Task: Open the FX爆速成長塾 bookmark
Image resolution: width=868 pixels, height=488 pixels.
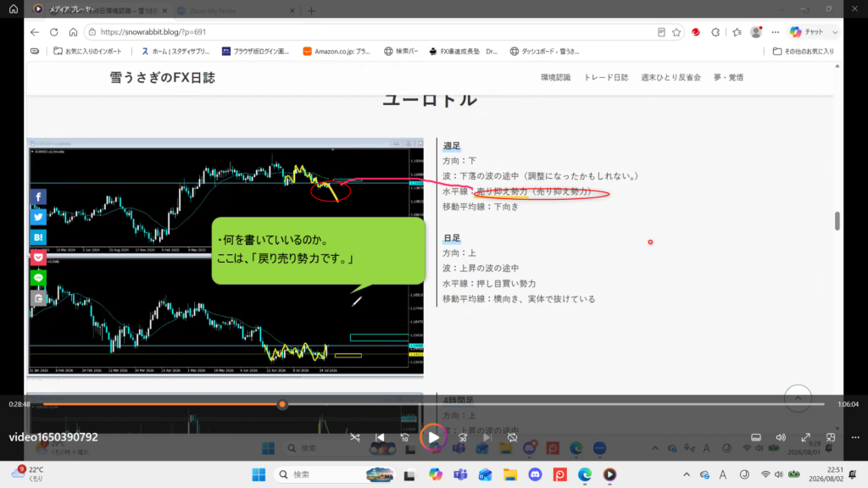Action: click(464, 51)
